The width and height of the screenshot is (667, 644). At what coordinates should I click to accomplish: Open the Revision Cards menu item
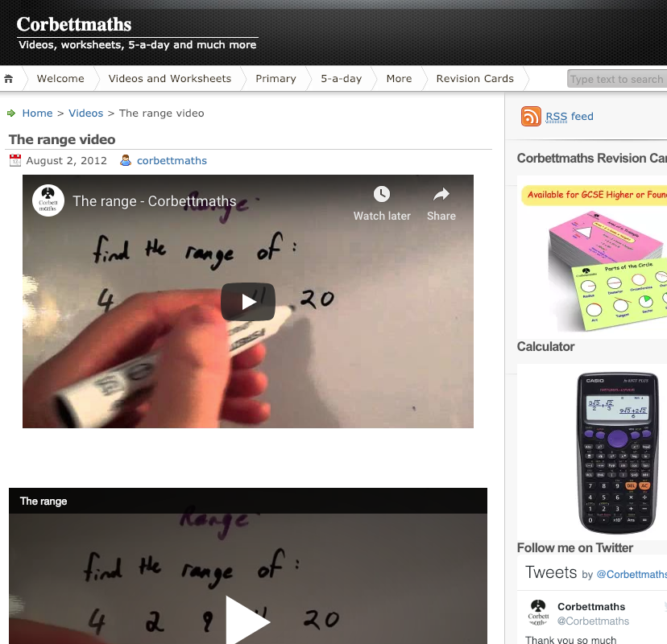click(x=474, y=79)
